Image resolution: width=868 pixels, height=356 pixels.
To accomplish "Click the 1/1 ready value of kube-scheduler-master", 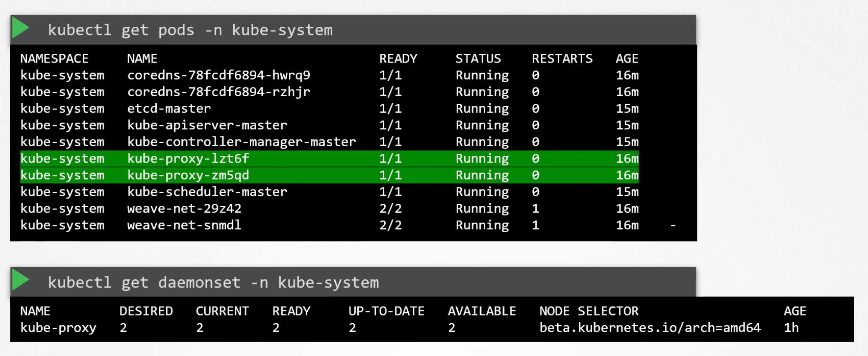I will coord(390,192).
